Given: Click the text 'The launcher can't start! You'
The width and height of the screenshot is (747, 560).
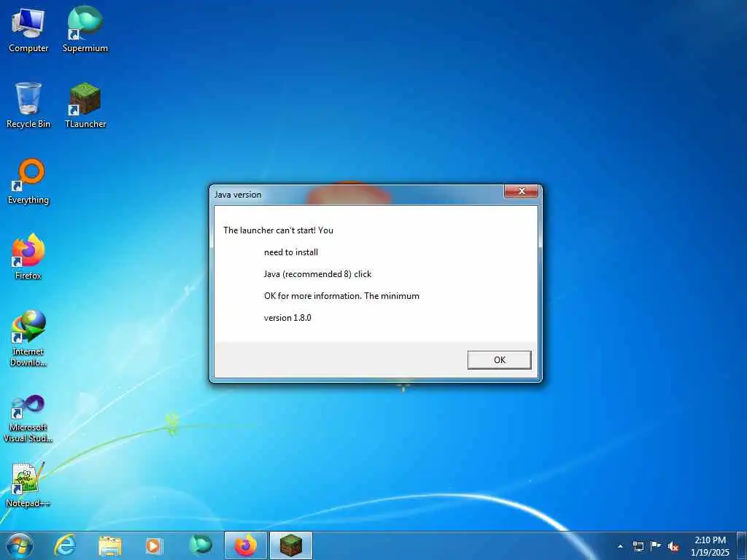Looking at the screenshot, I should click(x=278, y=230).
